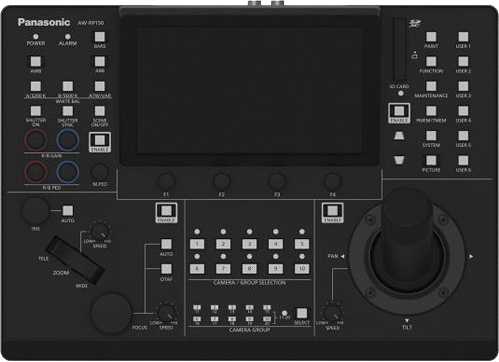The width and height of the screenshot is (499, 362).
Task: Click the IRIS dial
Action: point(35,211)
